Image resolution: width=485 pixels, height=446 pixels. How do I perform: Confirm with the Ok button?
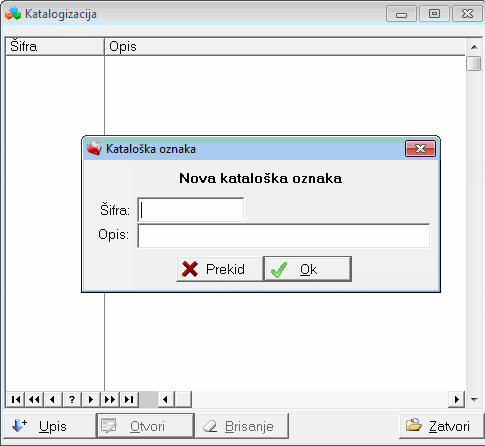click(308, 269)
